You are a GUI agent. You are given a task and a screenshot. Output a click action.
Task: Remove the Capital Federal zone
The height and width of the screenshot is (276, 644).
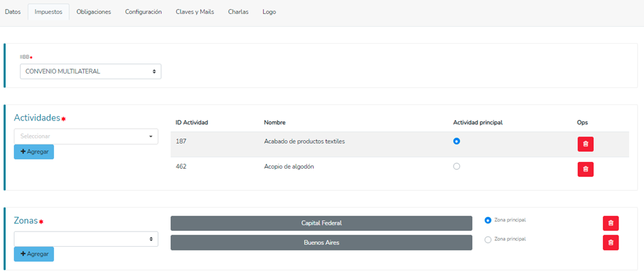610,223
